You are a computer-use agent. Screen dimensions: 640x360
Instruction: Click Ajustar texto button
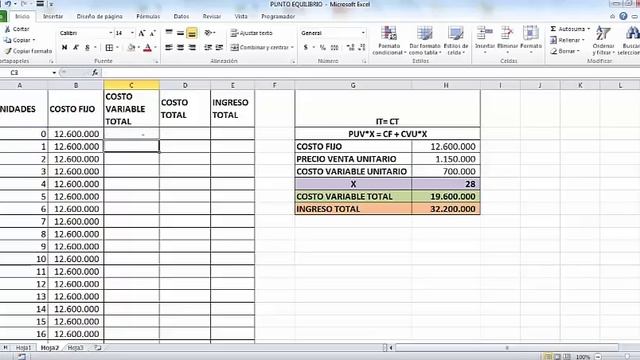251,33
